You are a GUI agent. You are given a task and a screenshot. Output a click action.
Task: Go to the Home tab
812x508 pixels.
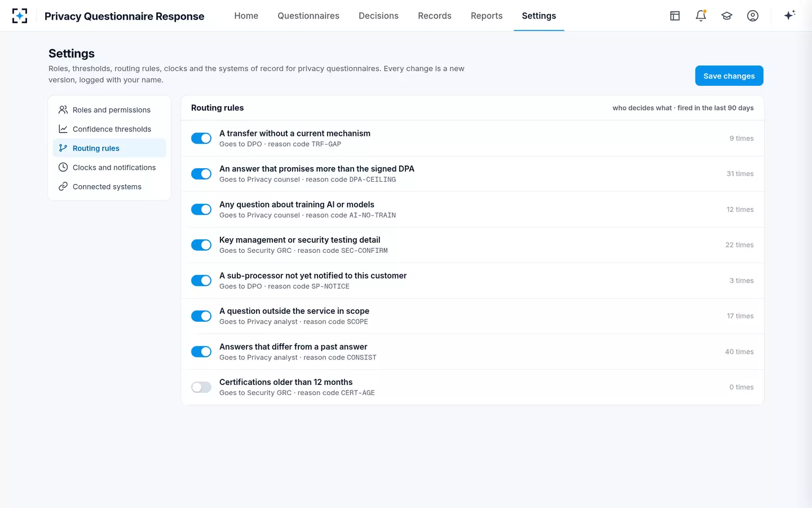point(246,16)
